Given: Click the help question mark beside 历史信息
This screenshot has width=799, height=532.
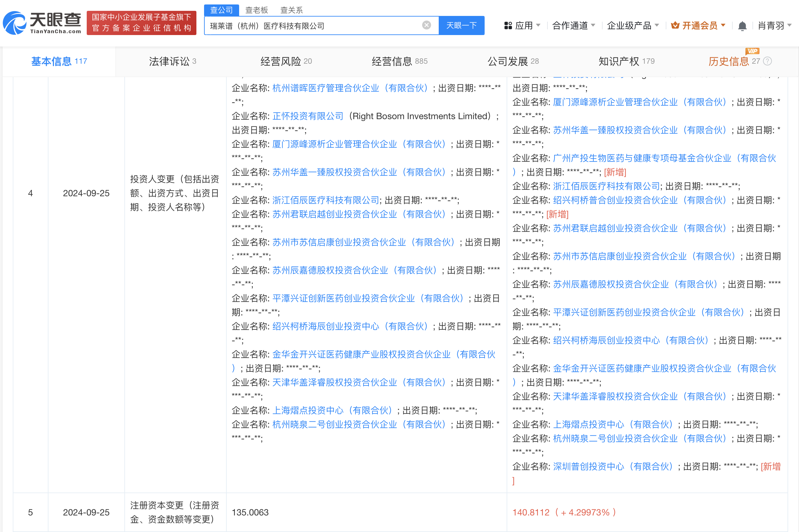Looking at the screenshot, I should coord(767,61).
